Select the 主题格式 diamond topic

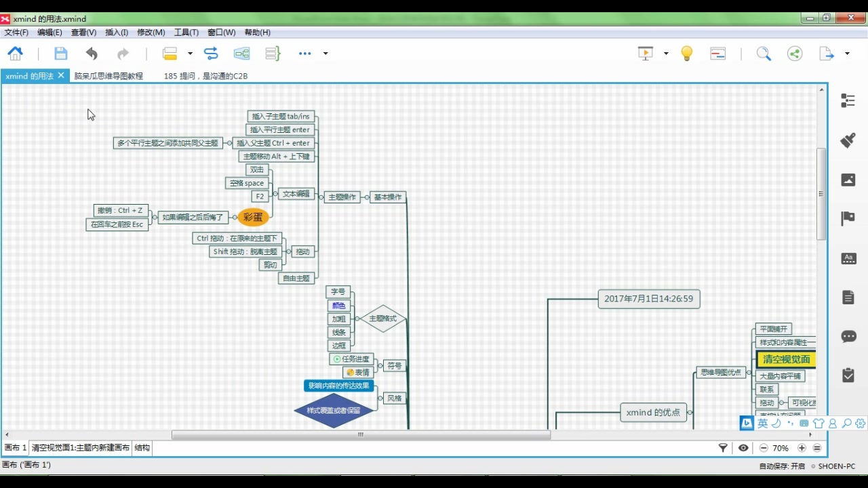tap(382, 319)
